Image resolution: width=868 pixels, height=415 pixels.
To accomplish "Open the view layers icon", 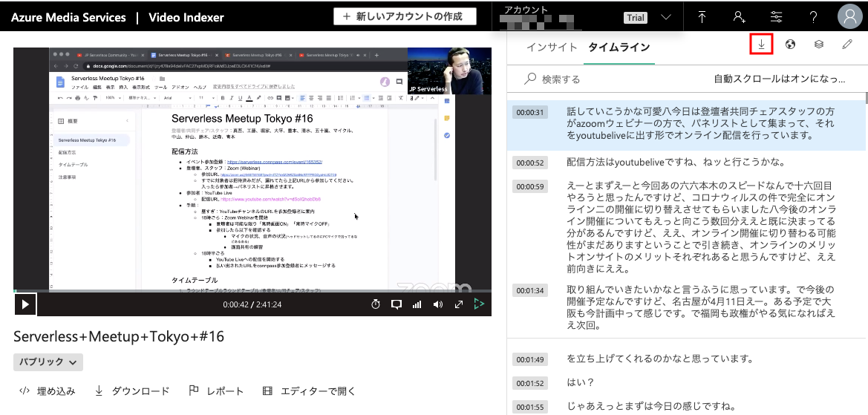I will click(x=819, y=45).
